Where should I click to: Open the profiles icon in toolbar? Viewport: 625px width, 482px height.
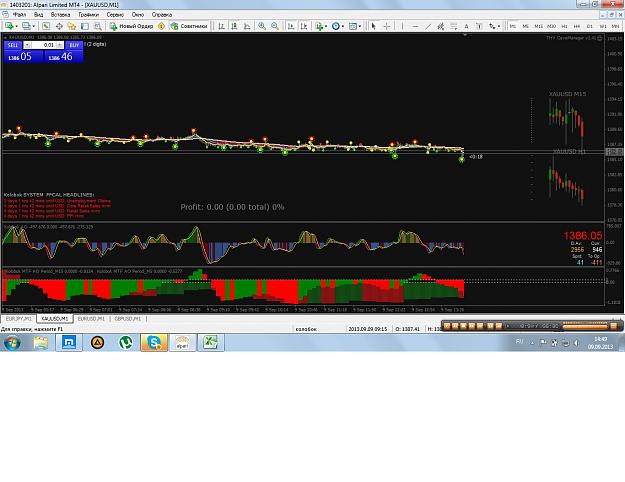[26, 26]
